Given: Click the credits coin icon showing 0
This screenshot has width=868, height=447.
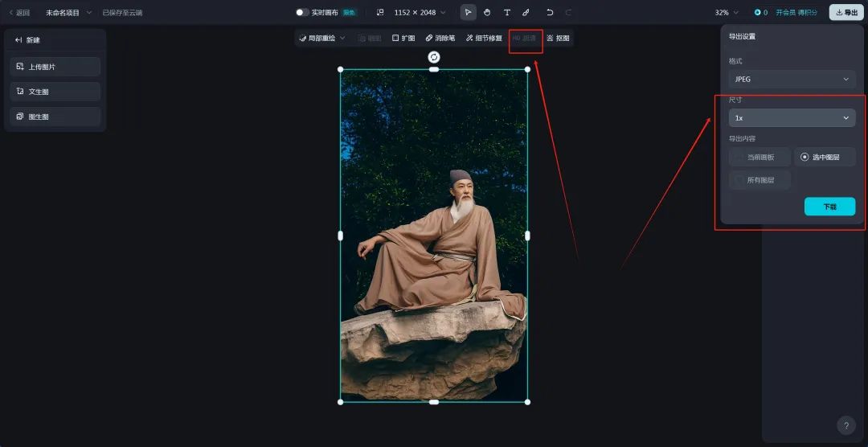Looking at the screenshot, I should pos(758,12).
